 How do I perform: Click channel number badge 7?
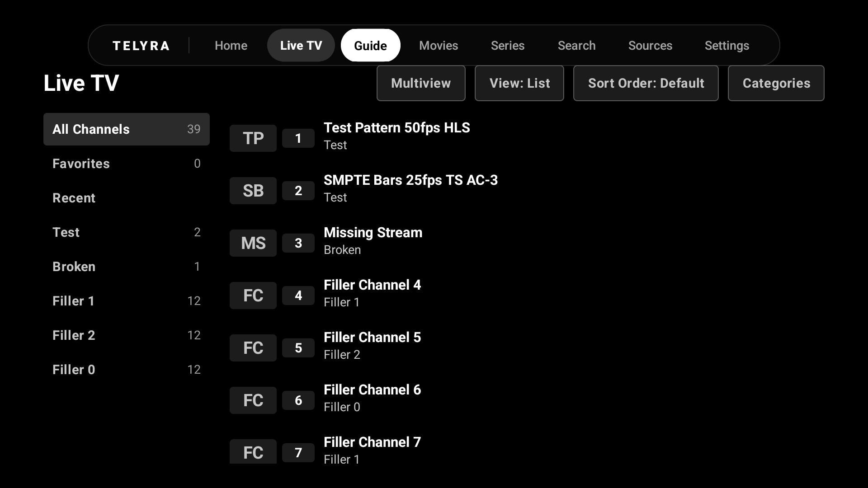(x=298, y=453)
